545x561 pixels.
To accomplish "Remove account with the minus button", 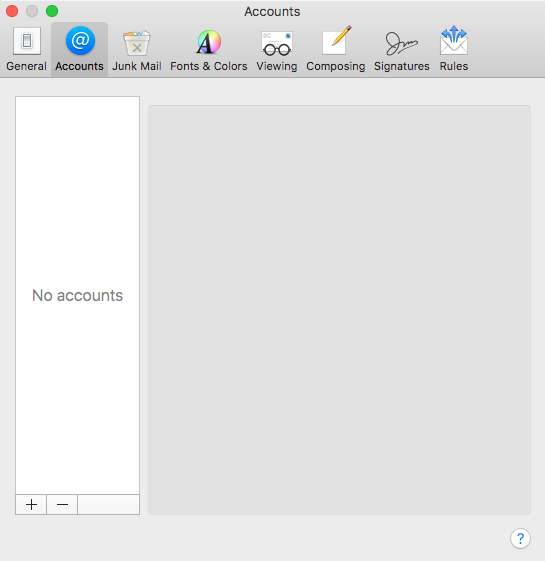I will 62,504.
